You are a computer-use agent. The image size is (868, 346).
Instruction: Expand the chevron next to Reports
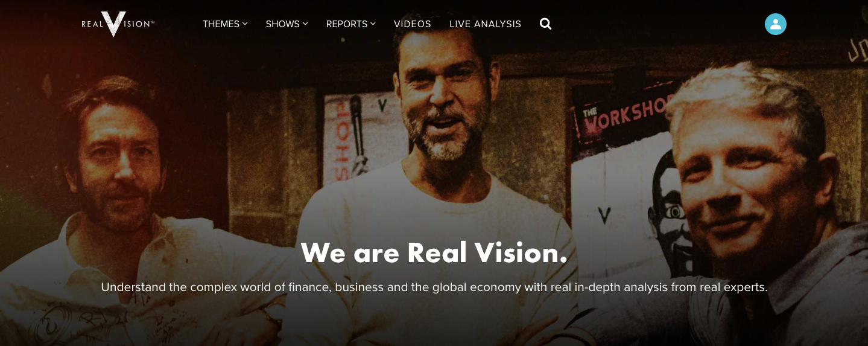pos(373,24)
